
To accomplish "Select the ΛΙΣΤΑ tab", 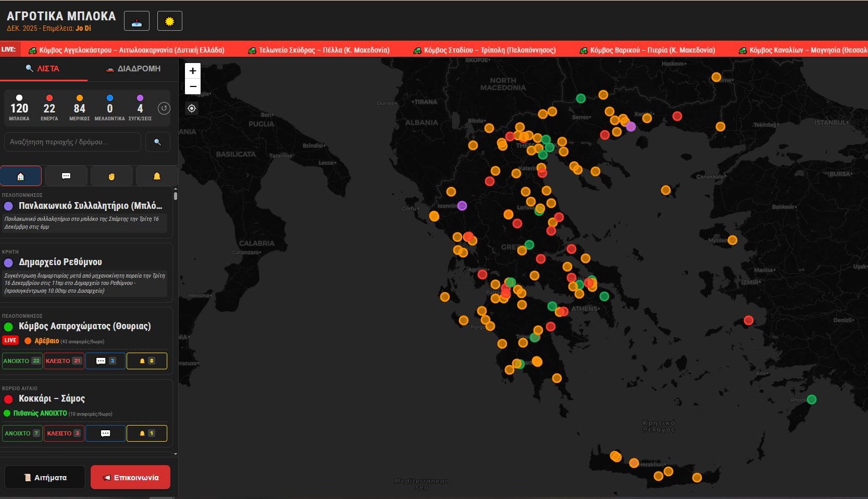I will (43, 69).
